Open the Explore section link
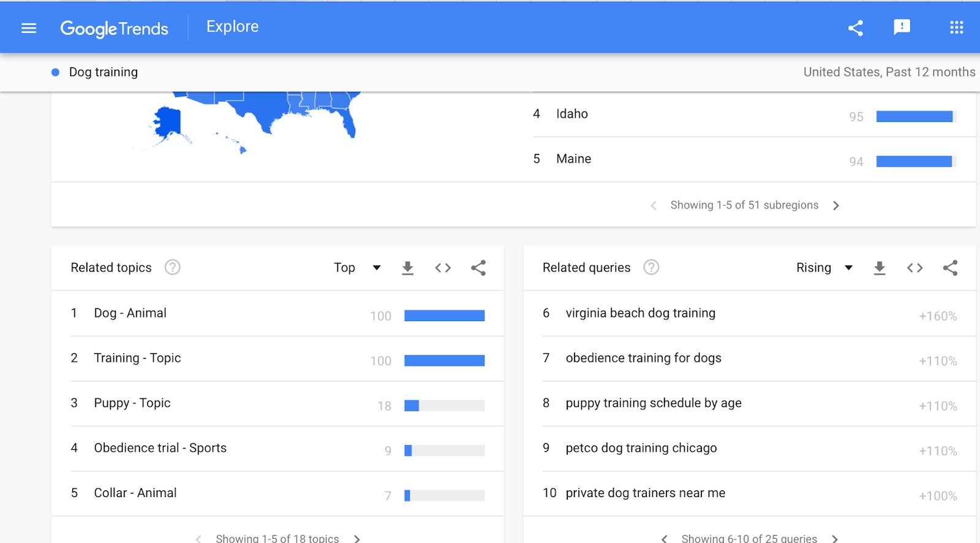The height and width of the screenshot is (543, 980). [233, 27]
